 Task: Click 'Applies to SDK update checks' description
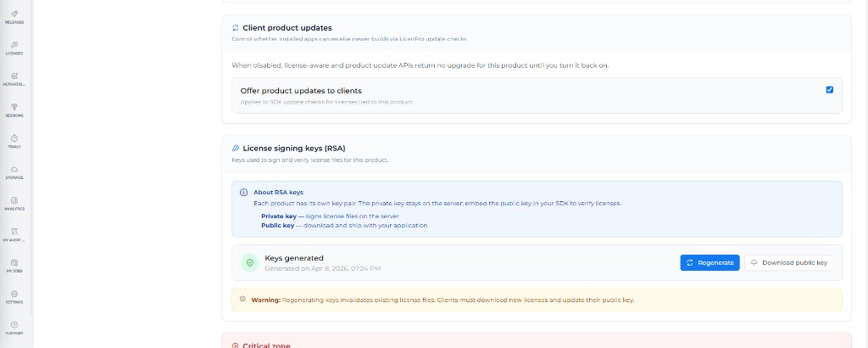(x=326, y=102)
